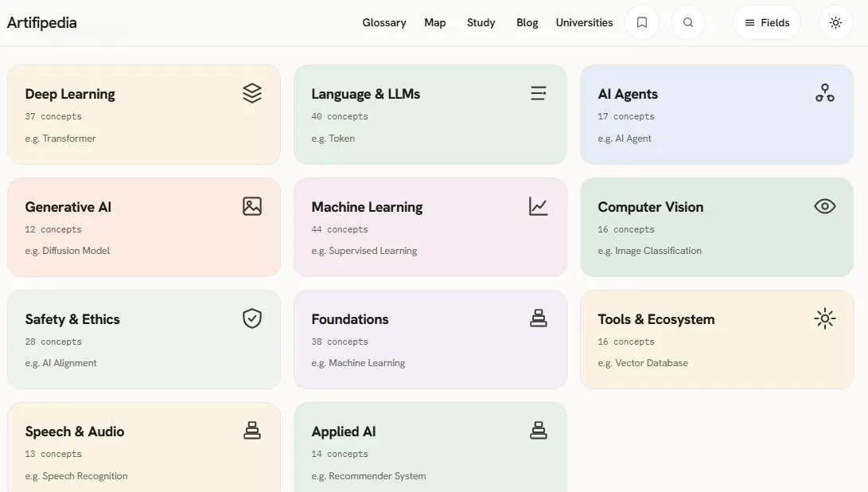
Task: Open the Map nav item
Action: [435, 23]
